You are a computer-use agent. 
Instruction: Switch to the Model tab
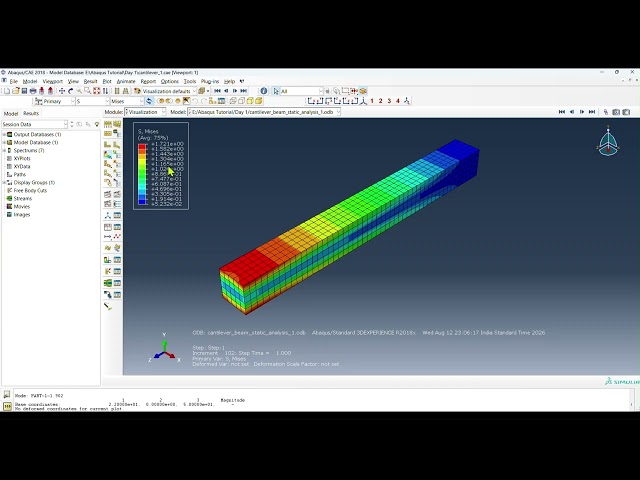click(x=11, y=113)
